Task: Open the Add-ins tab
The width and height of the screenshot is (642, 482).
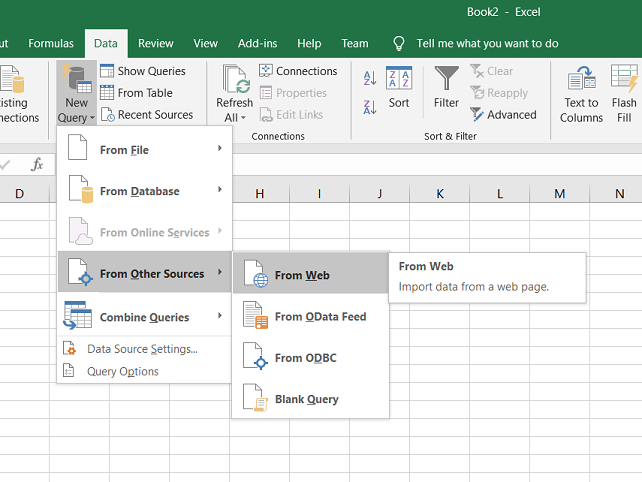Action: point(258,43)
